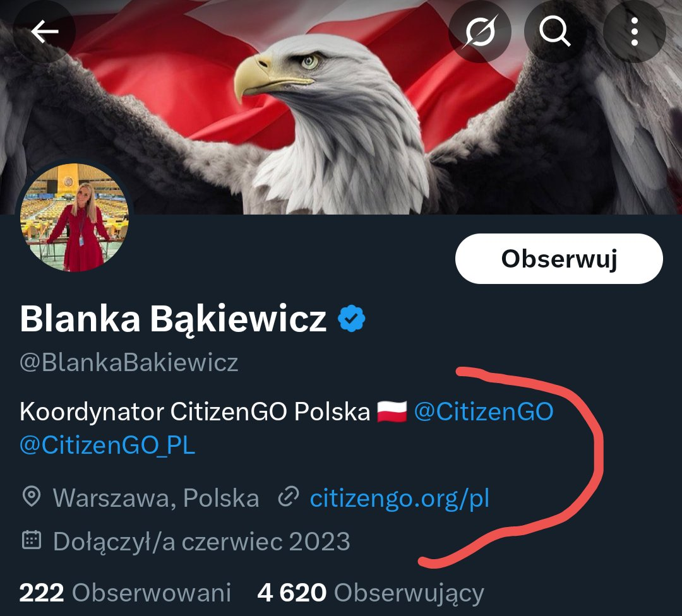The image size is (682, 616).
Task: Tap the magnifying glass search icon
Action: click(x=555, y=32)
